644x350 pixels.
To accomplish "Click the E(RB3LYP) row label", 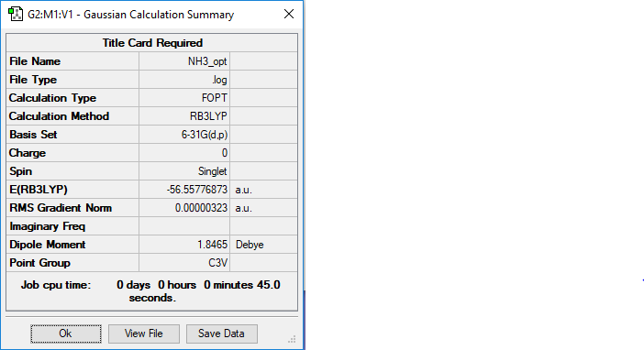I will click(x=39, y=190).
